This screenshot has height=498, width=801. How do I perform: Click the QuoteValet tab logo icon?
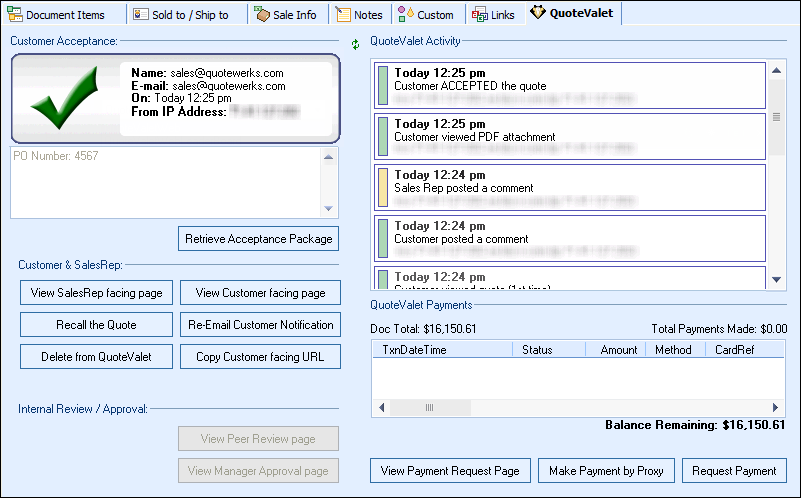538,14
